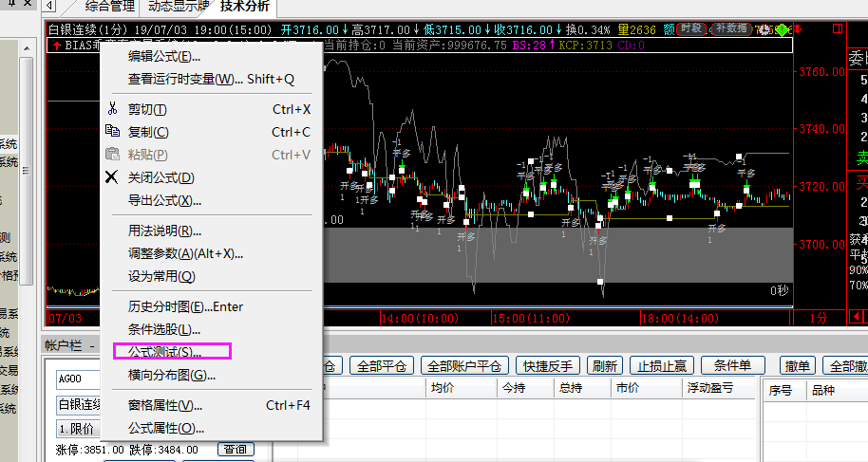The height and width of the screenshot is (462, 868).
Task: Select 复制(C) menu entry
Action: tap(212, 132)
